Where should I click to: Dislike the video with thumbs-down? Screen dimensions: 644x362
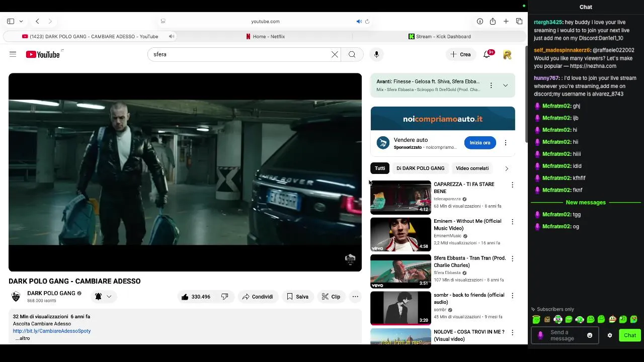tap(224, 297)
